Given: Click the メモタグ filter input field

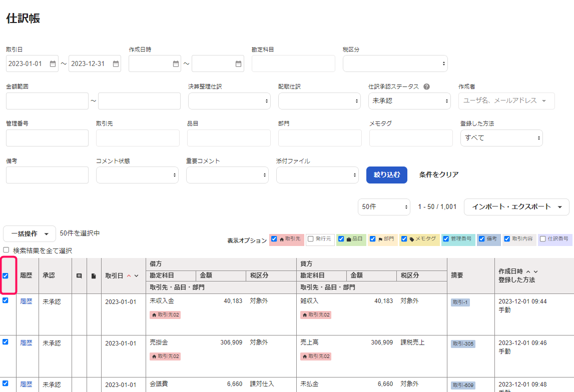Looking at the screenshot, I should [x=411, y=138].
